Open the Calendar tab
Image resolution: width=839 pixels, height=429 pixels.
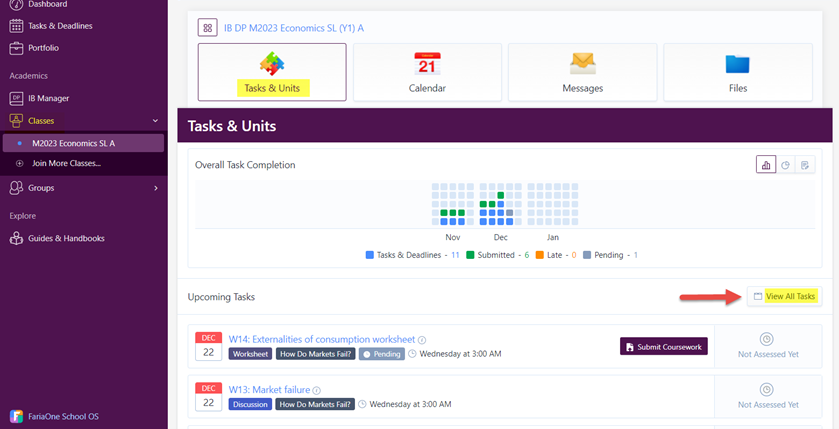[427, 72]
